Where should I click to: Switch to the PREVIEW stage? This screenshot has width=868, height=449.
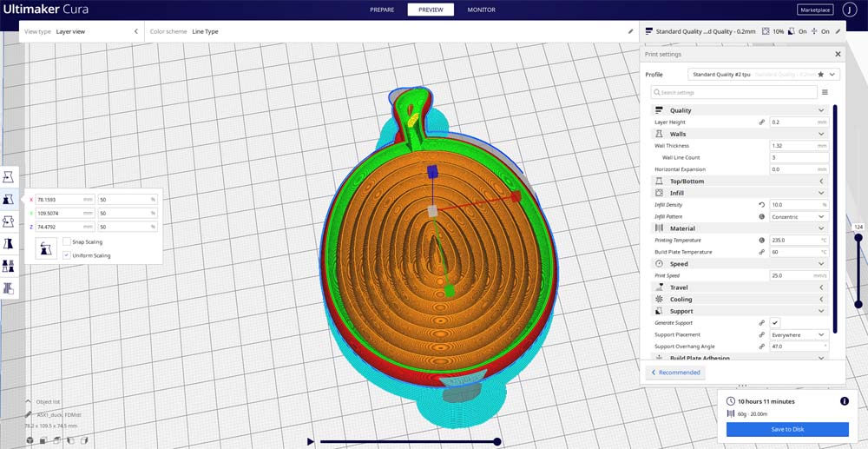coord(431,10)
